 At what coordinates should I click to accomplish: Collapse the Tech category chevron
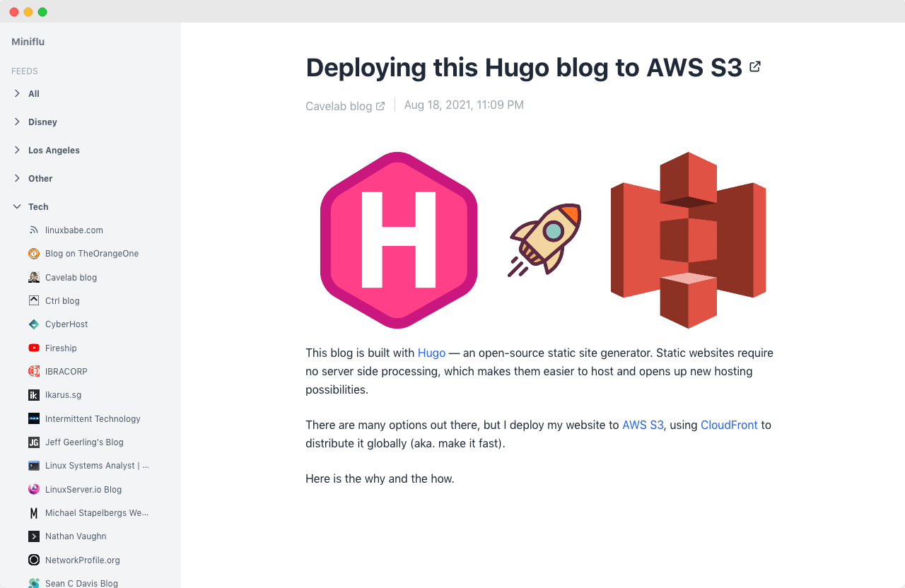coord(17,206)
